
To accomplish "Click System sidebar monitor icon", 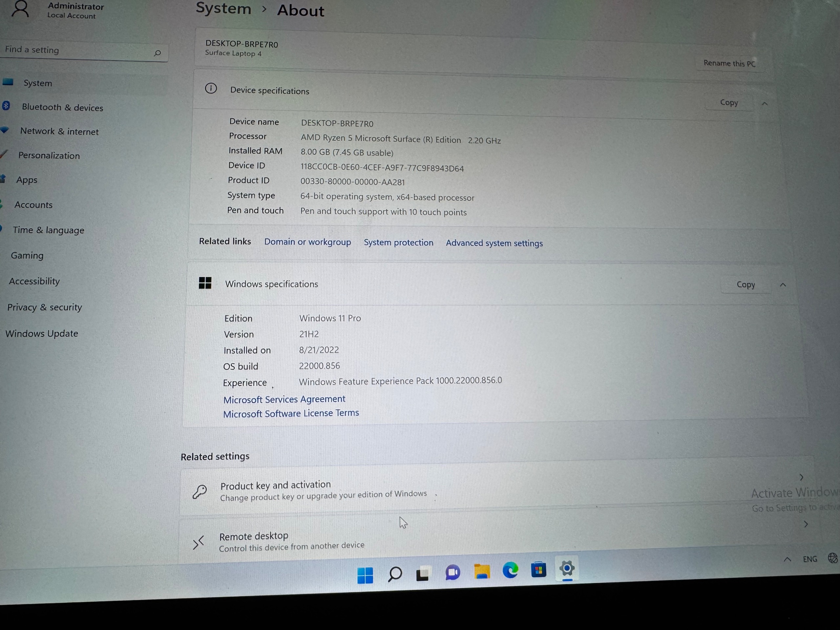I will [x=8, y=82].
